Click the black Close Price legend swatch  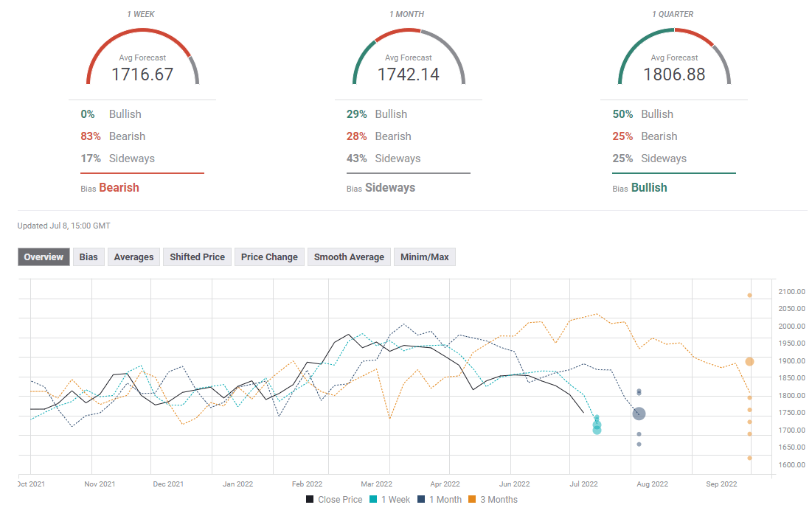(x=310, y=500)
